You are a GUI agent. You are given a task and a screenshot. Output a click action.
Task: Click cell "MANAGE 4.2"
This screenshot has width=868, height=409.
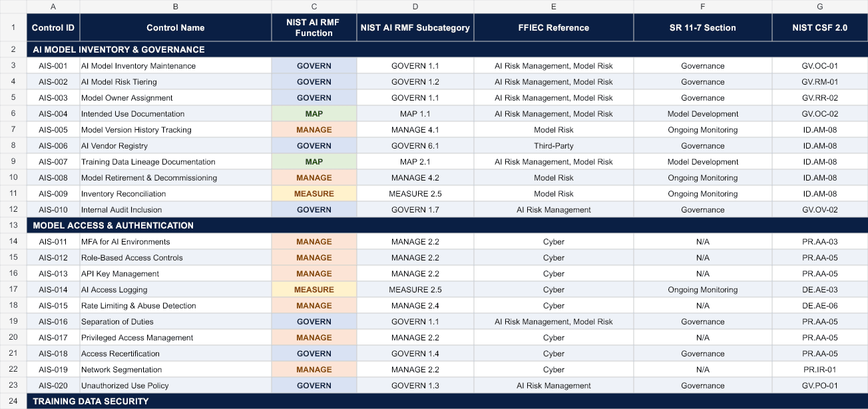[415, 177]
